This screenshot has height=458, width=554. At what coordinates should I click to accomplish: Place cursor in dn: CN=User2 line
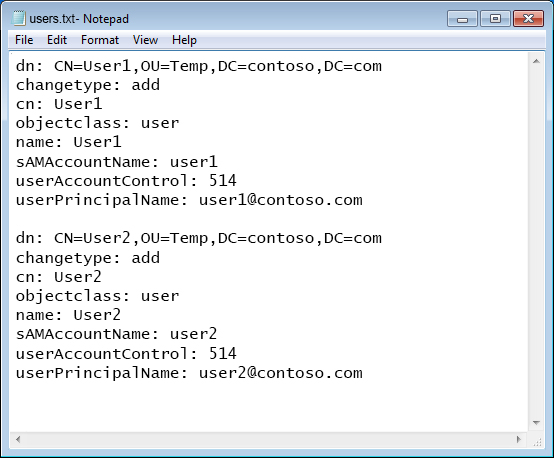199,238
